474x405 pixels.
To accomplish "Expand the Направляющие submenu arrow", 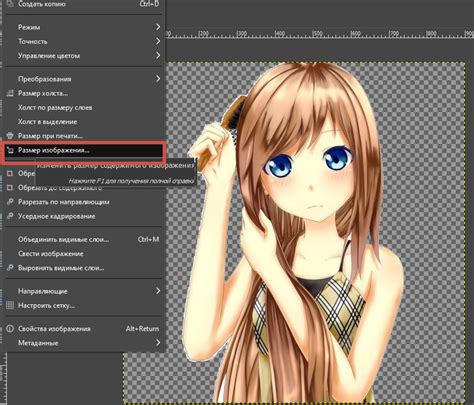I will pyautogui.click(x=158, y=291).
